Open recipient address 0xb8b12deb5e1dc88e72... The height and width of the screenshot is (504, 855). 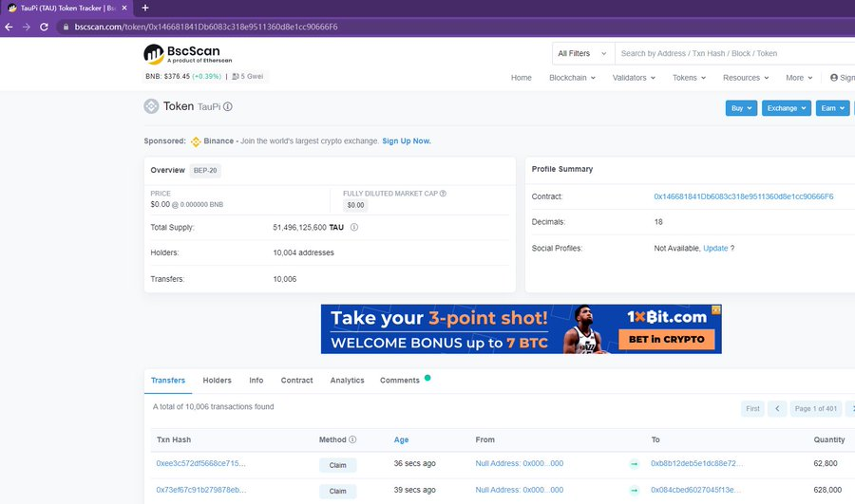tap(696, 464)
